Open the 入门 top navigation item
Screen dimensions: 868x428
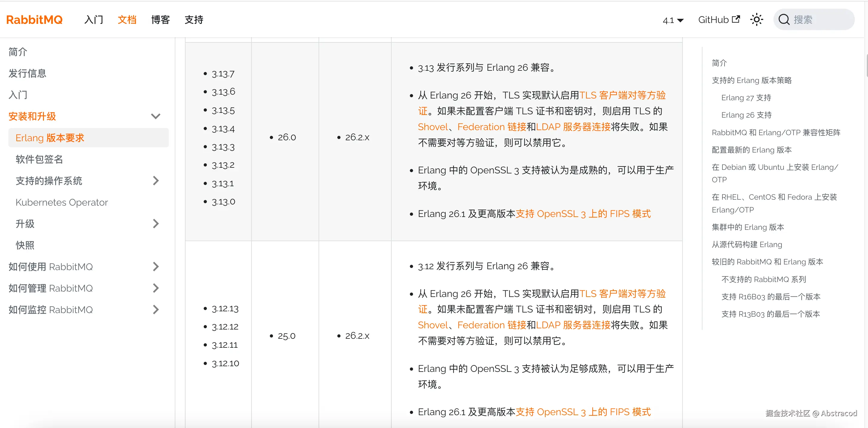click(94, 20)
